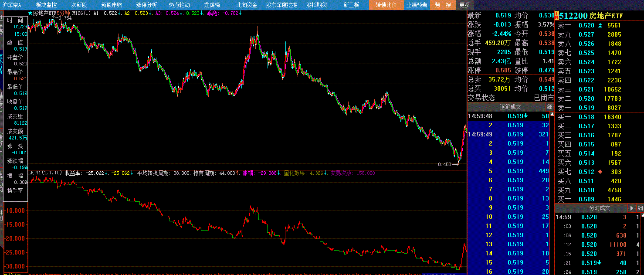Select the 转债比价 tab

click(x=386, y=5)
